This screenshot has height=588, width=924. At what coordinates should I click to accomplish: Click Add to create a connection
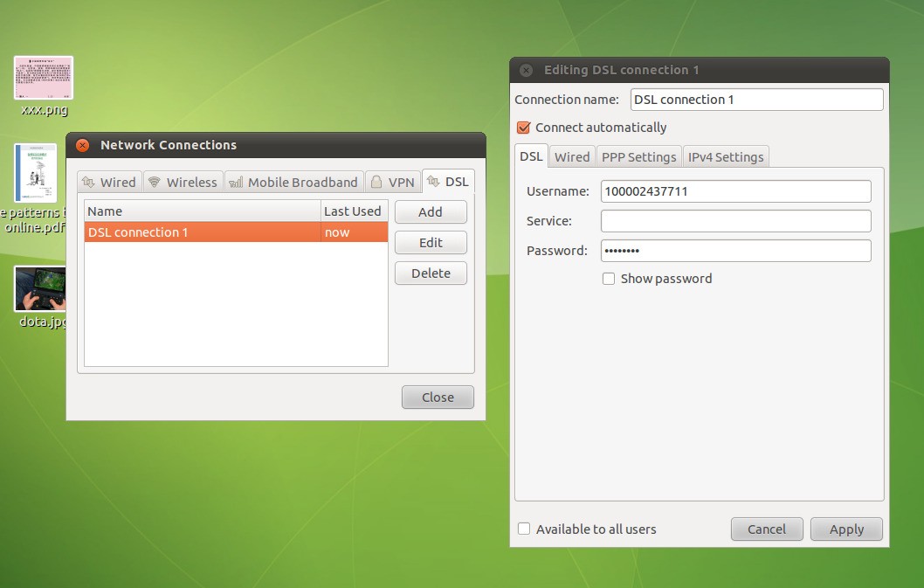[431, 212]
